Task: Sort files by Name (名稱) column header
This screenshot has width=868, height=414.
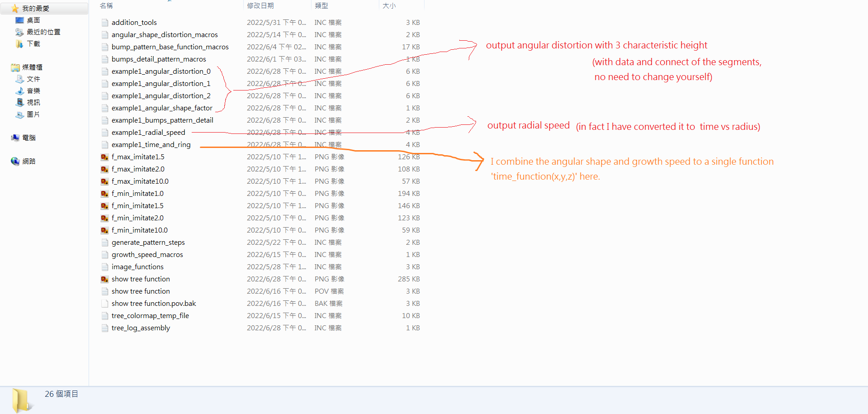Action: tap(107, 5)
